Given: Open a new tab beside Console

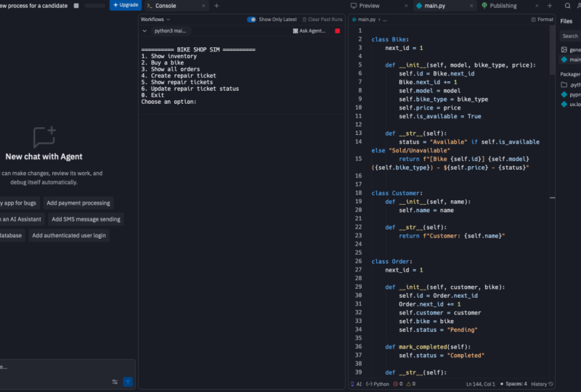Looking at the screenshot, I should (x=216, y=6).
